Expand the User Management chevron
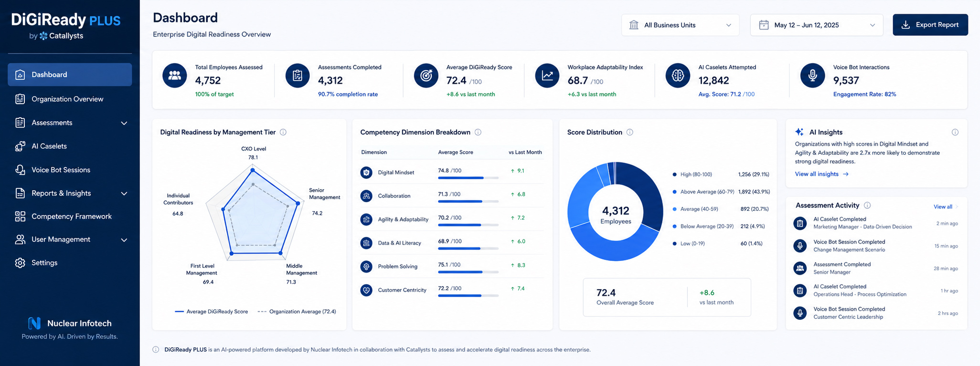Viewport: 980px width, 366px height. pyautogui.click(x=124, y=240)
